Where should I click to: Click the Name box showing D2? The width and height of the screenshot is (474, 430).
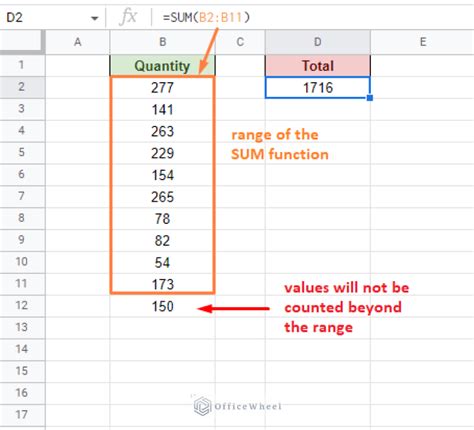(x=52, y=17)
